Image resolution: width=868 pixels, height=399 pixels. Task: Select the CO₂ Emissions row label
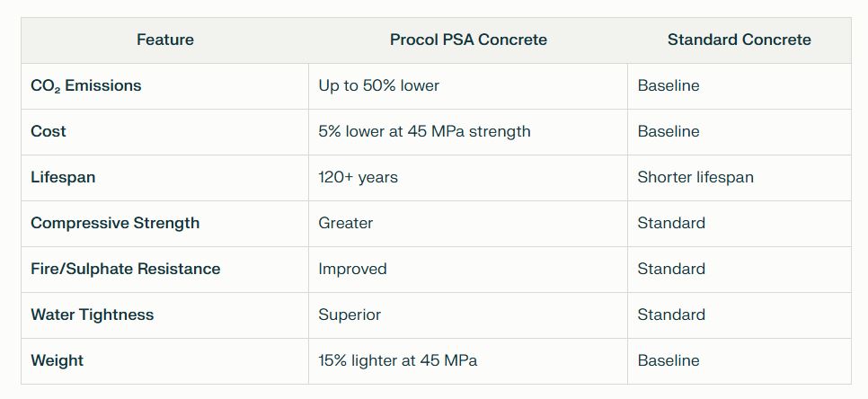click(x=86, y=86)
